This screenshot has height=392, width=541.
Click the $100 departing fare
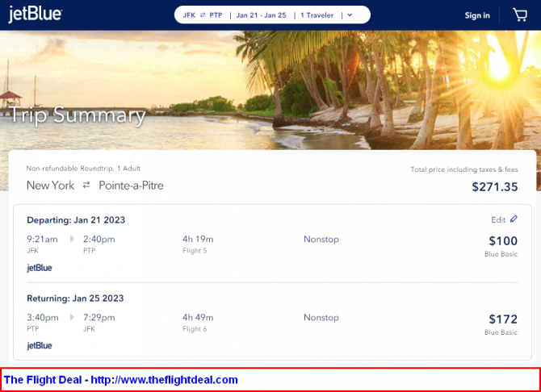(503, 240)
